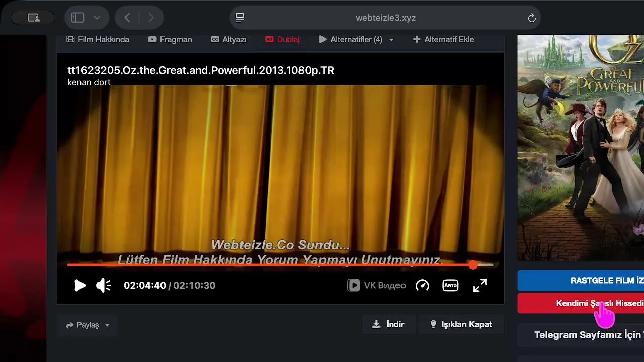Click the red playhead knob on timeline
This screenshot has height=362, width=644.
coord(473,265)
